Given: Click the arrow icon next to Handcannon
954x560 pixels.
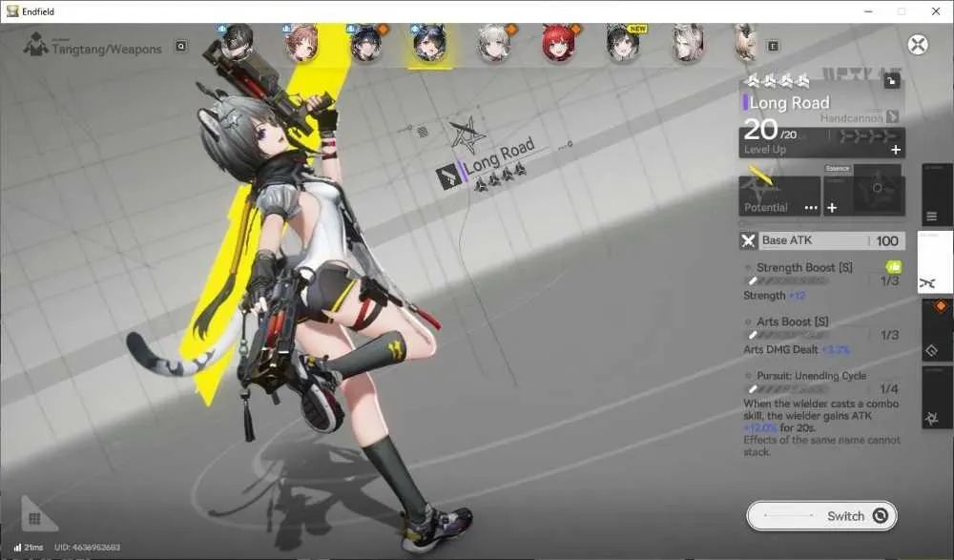Looking at the screenshot, I should pyautogui.click(x=893, y=116).
